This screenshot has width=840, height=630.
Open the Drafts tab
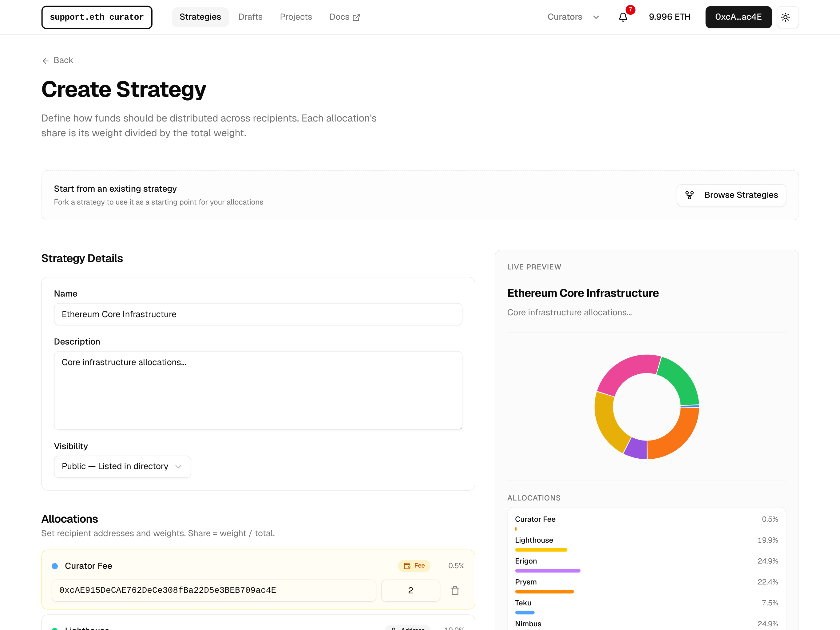pyautogui.click(x=250, y=17)
